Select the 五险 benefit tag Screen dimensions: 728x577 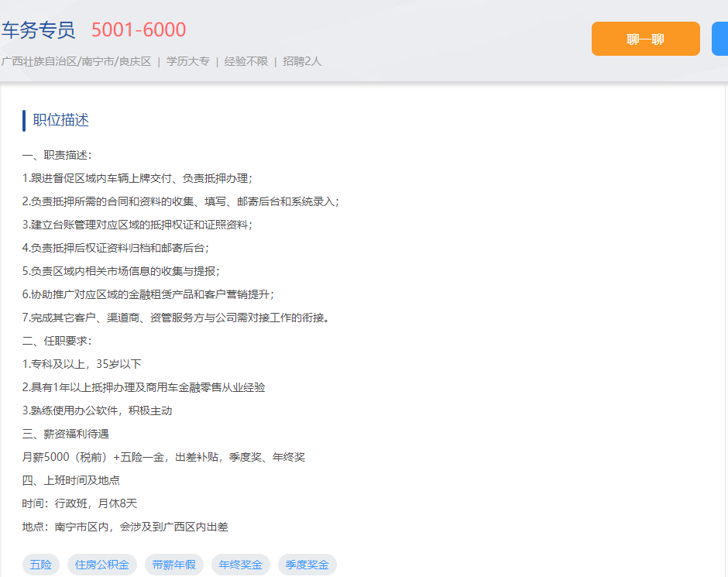[x=41, y=565]
